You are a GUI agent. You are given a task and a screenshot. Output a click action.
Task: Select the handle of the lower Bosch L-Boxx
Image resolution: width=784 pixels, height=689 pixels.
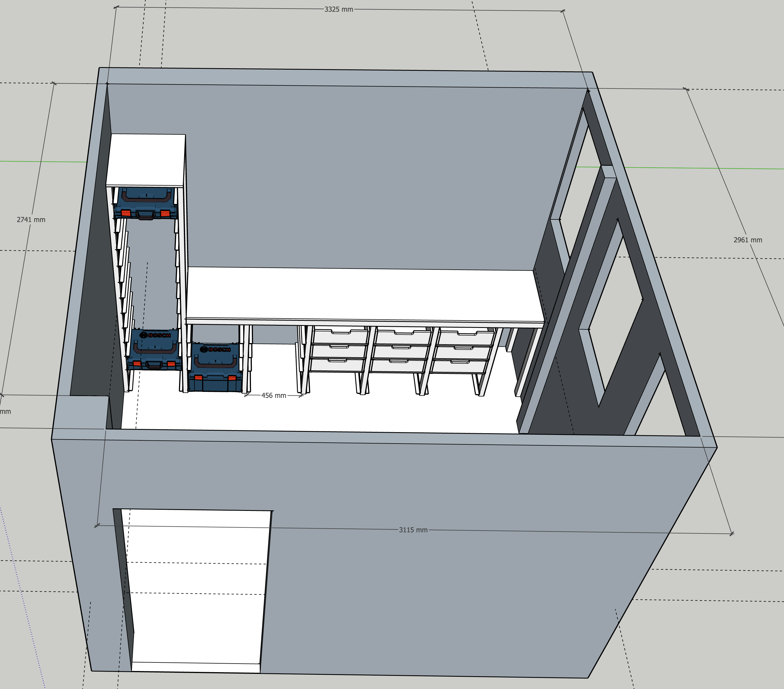click(x=154, y=352)
